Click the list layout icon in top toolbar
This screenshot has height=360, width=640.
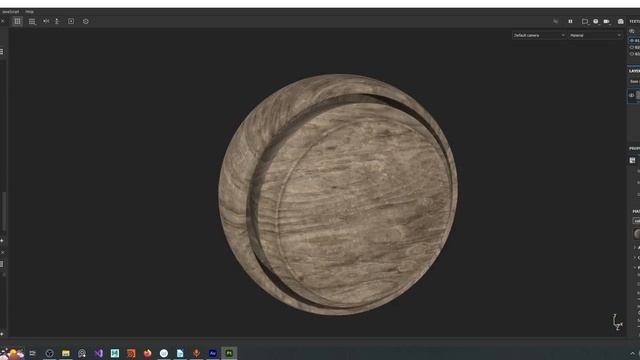pos(32,21)
